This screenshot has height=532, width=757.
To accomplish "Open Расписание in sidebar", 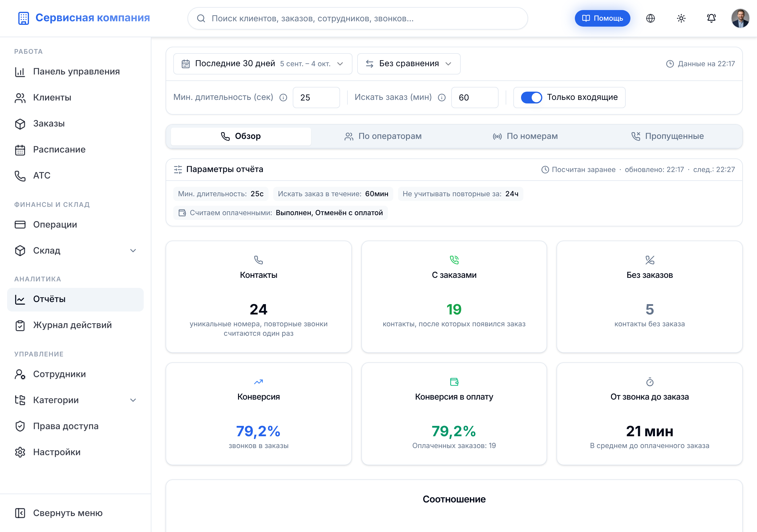I will click(x=75, y=150).
